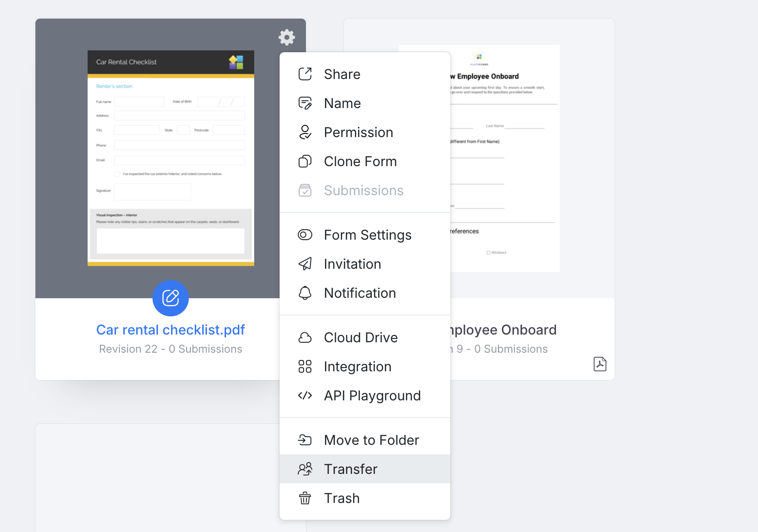
Task: Click the blue edit pencil button
Action: pos(171,298)
